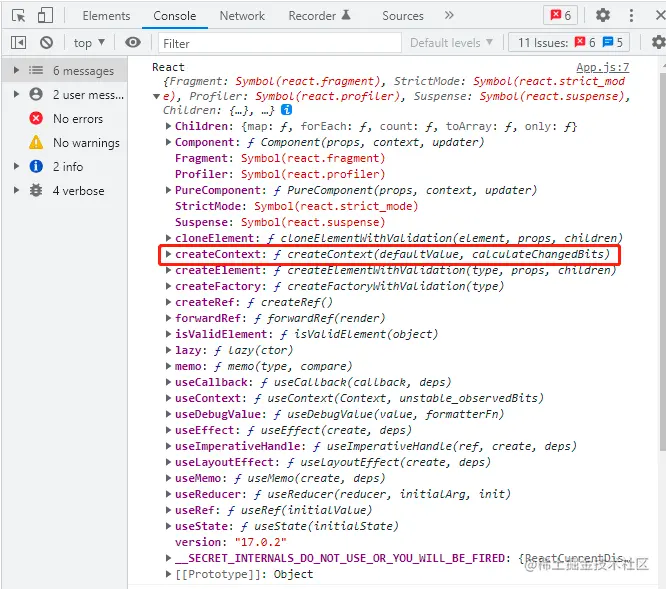This screenshot has width=666, height=589.
Task: Click the user messages avatar icon
Action: click(x=36, y=94)
